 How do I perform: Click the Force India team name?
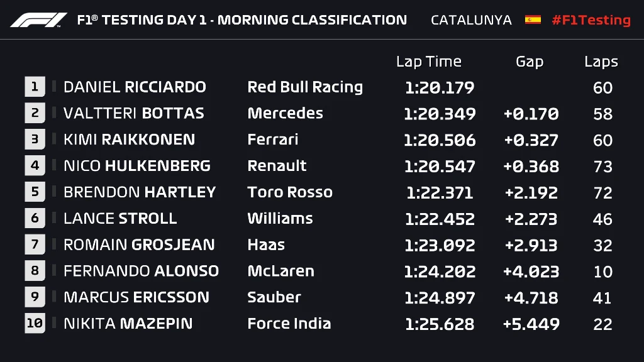[289, 324]
